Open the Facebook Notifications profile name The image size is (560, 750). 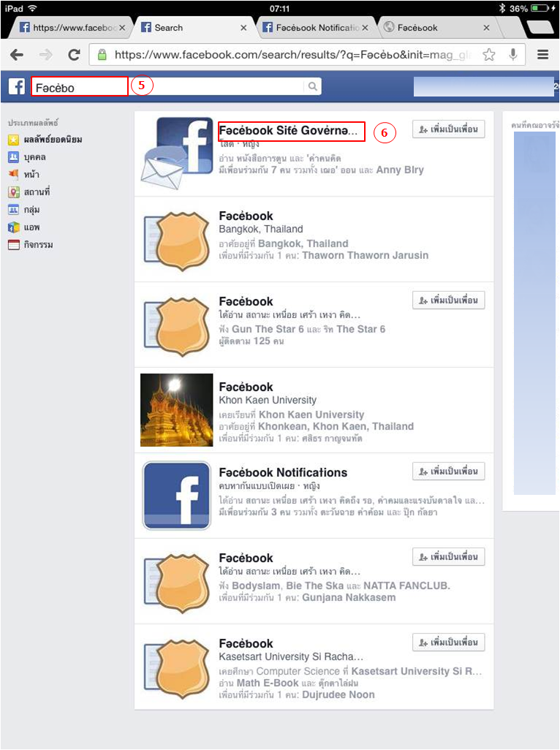click(283, 472)
